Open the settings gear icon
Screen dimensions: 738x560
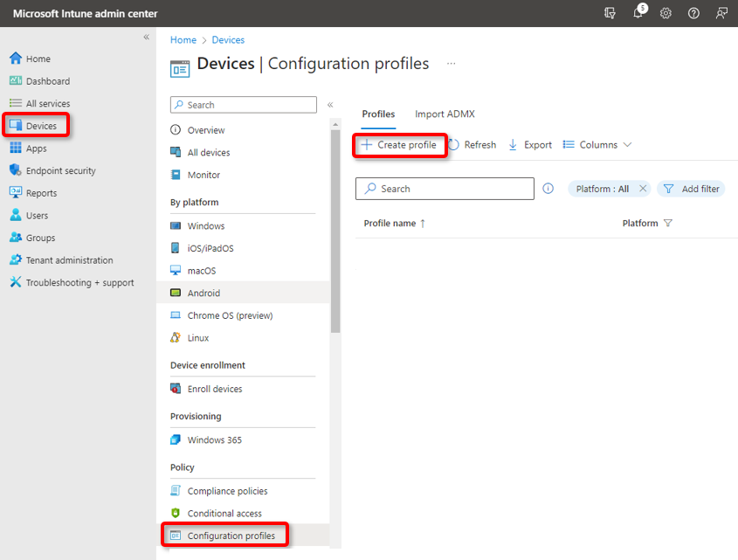[666, 13]
